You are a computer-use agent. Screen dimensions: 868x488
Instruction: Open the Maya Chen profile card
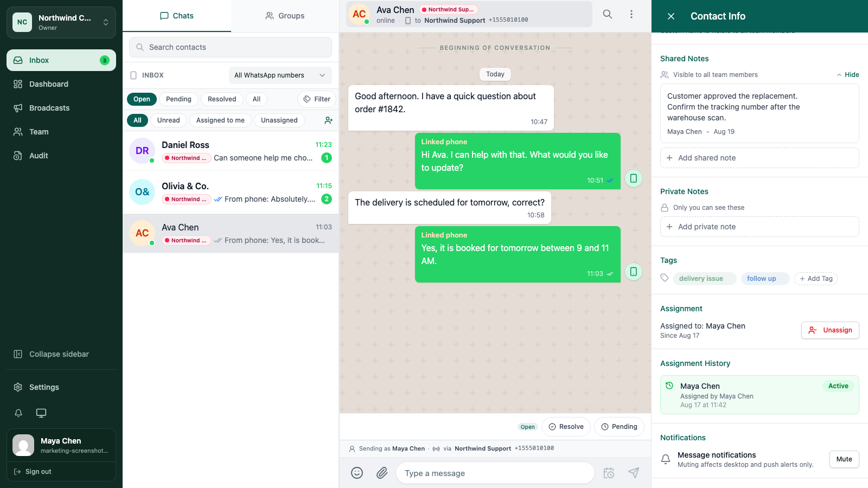(61, 445)
